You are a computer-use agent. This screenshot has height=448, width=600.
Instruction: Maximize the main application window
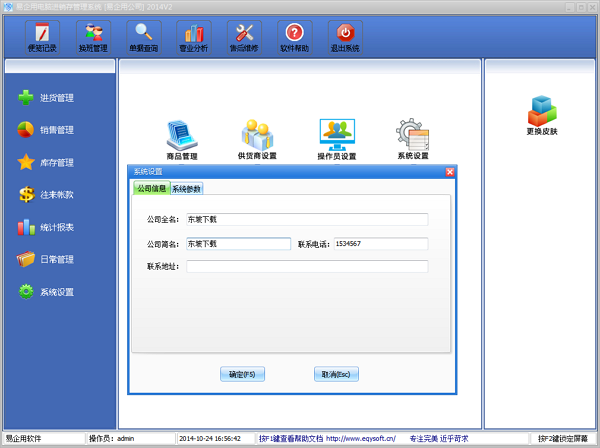(581, 7)
